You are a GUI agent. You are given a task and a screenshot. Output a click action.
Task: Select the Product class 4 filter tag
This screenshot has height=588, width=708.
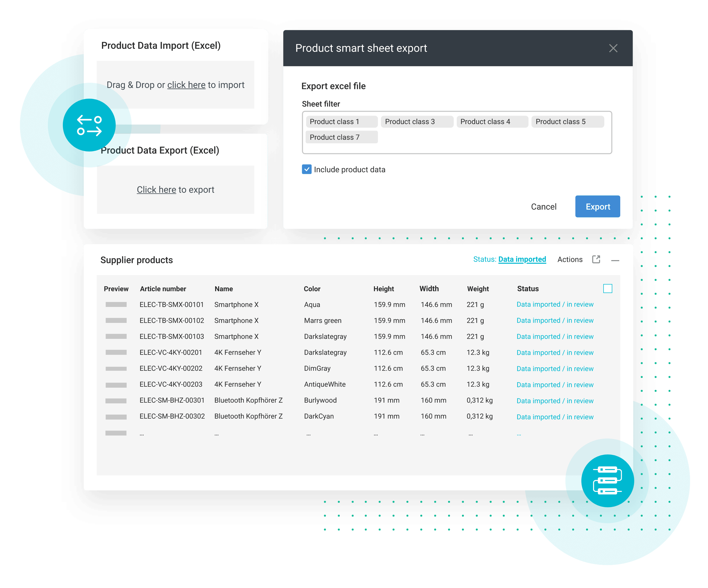[492, 122]
